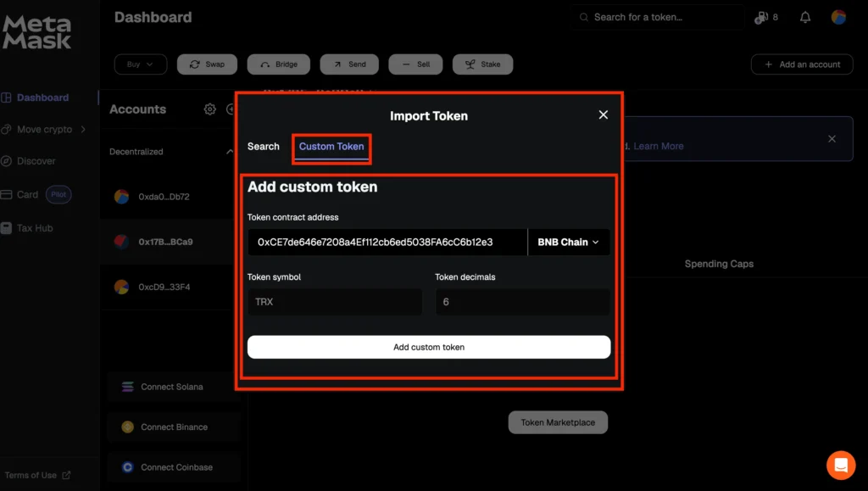Screen dimensions: 868x491
Task: Click Connect Coinbase
Action: pos(174,467)
